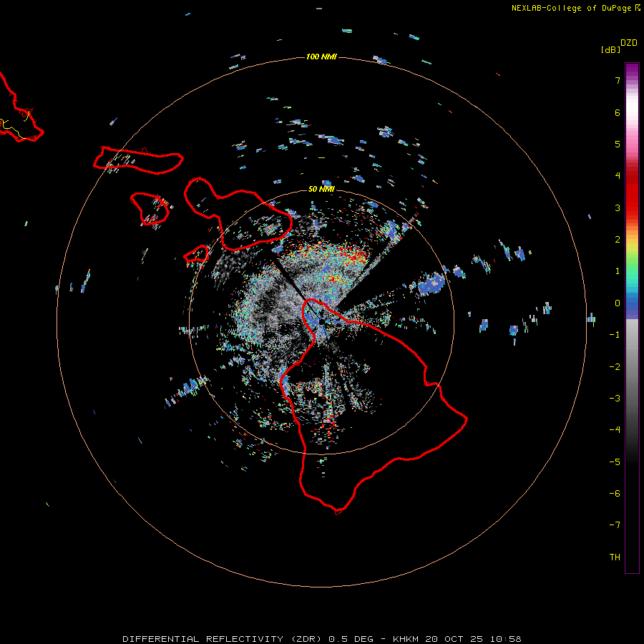Click the 4 value on color scale
The height and width of the screenshot is (644, 644).
pos(618,176)
